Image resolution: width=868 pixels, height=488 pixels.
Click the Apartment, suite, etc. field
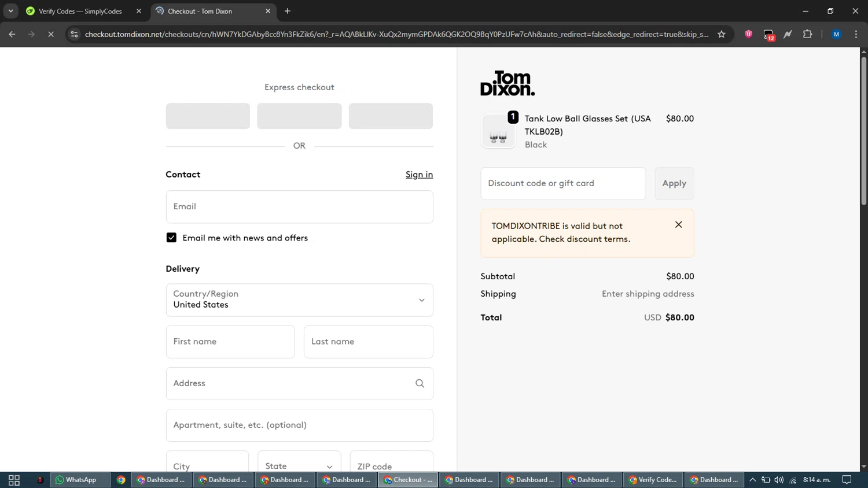tap(299, 425)
